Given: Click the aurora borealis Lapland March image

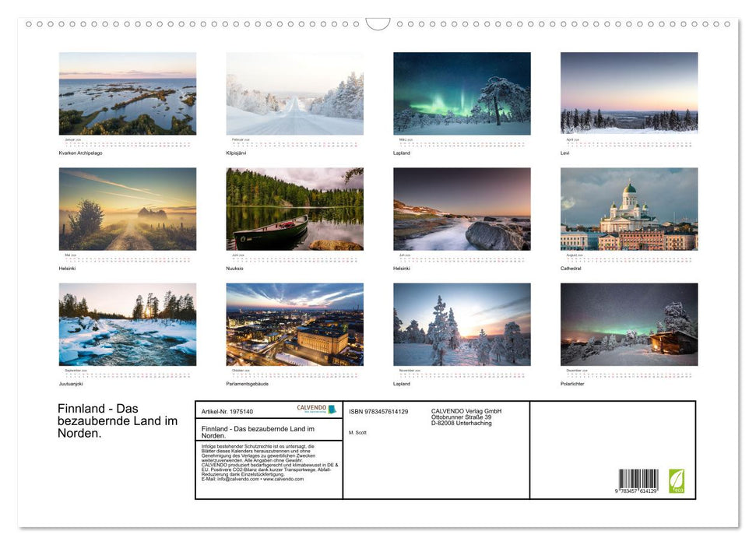Looking at the screenshot, I should pos(461,93).
